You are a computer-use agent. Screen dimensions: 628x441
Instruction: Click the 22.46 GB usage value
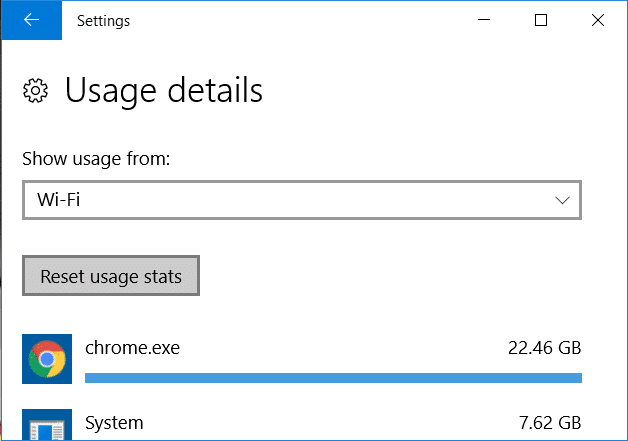pyautogui.click(x=545, y=348)
